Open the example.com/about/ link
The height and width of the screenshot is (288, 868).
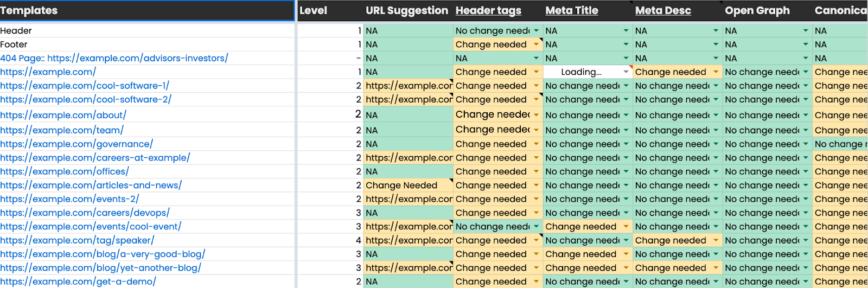click(x=63, y=115)
